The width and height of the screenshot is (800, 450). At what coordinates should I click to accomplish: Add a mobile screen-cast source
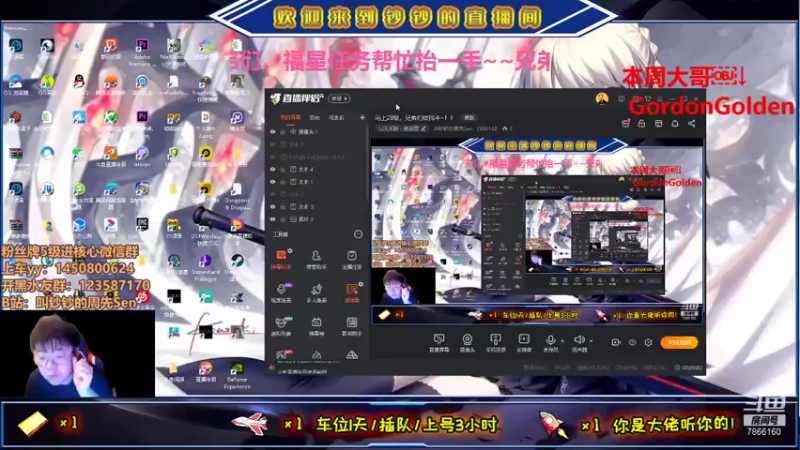tap(495, 343)
